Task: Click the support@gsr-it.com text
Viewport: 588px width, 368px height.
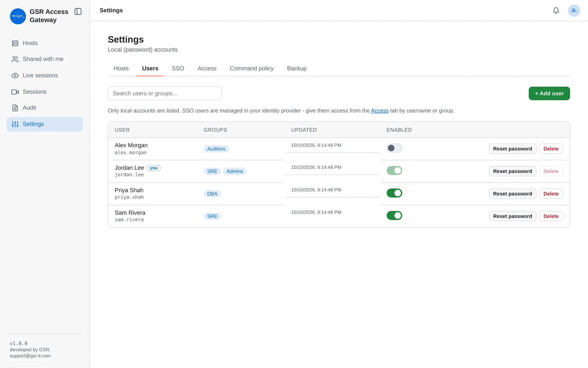Action: pyautogui.click(x=30, y=356)
